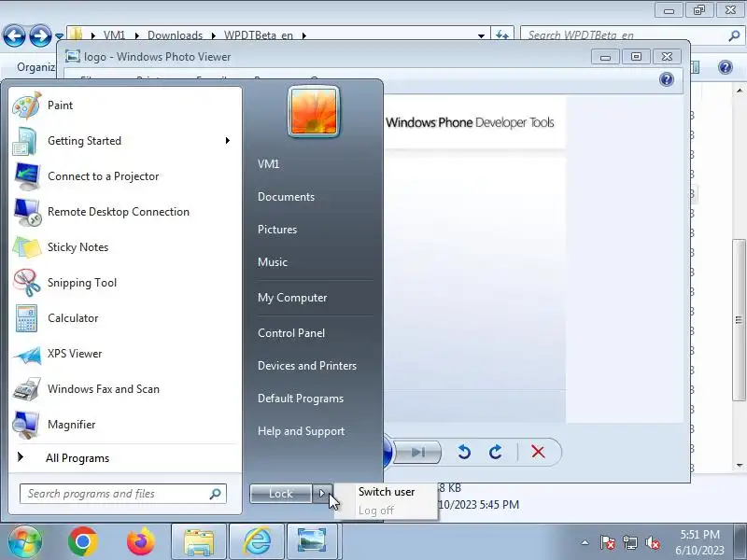Click Explorer scrollbar up arrow
747x560 pixels.
click(x=739, y=91)
